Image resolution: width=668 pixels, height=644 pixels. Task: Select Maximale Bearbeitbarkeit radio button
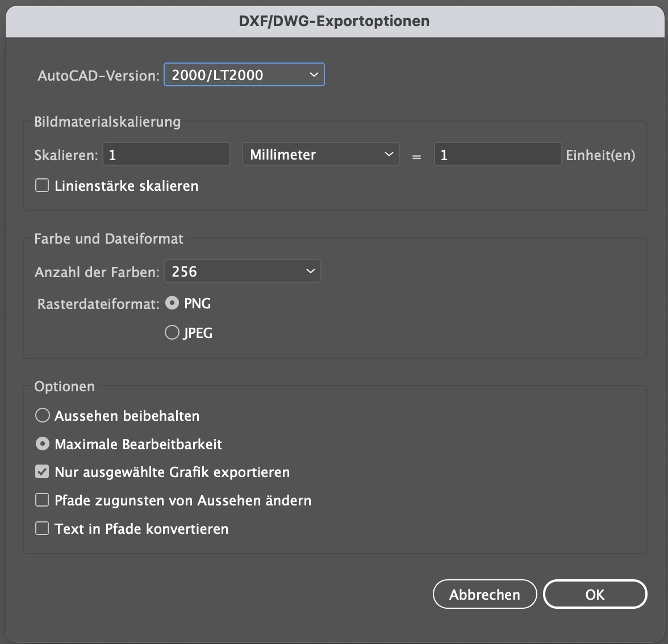point(43,444)
